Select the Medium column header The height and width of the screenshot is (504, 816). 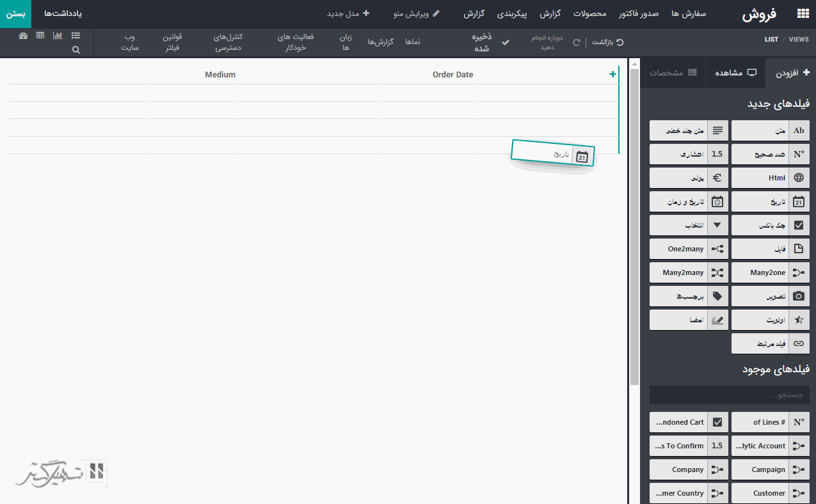tap(220, 75)
